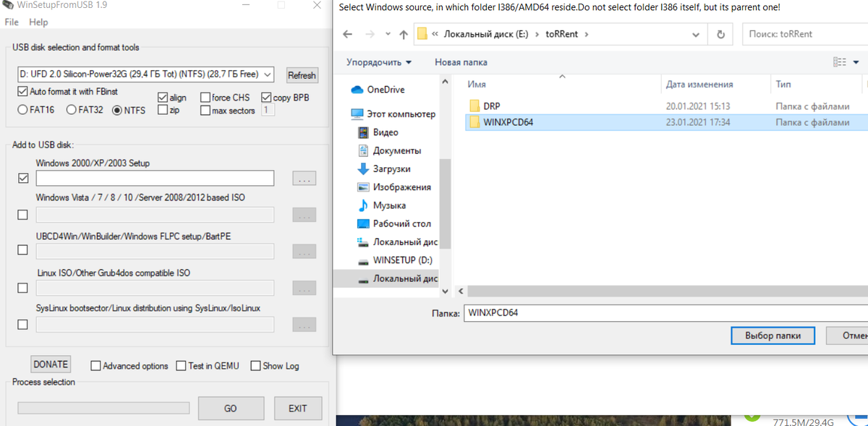
Task: Open the address bar history dropdown
Action: (696, 34)
